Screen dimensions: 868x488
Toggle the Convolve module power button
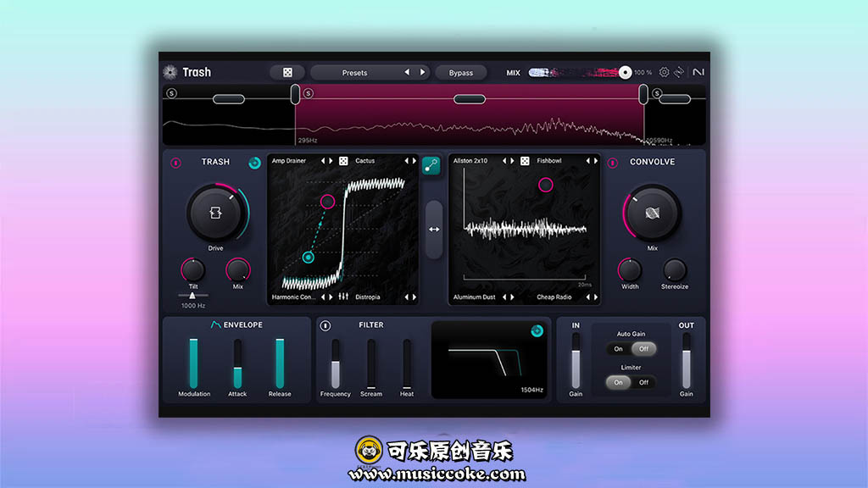click(x=612, y=163)
